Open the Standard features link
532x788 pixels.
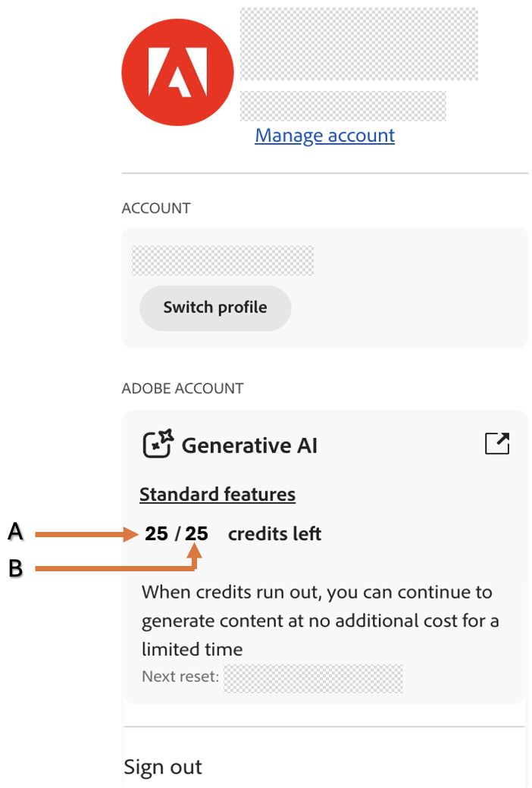click(217, 495)
